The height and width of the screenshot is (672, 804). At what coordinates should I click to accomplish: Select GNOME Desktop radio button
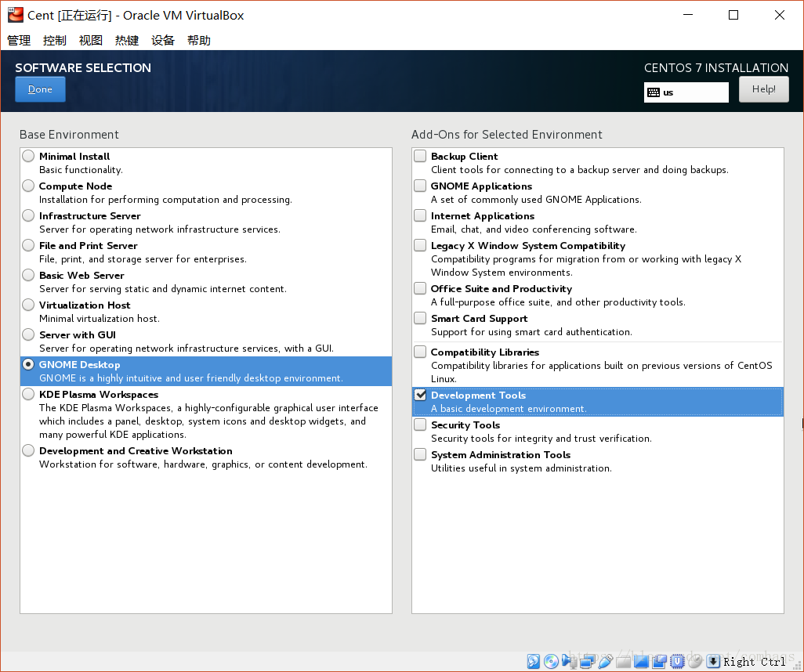click(28, 364)
